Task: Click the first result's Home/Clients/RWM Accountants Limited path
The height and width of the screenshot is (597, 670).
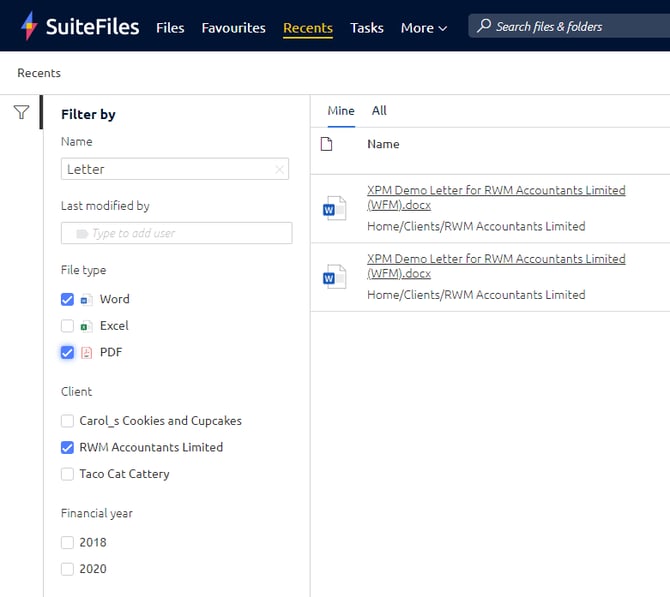Action: 476,226
